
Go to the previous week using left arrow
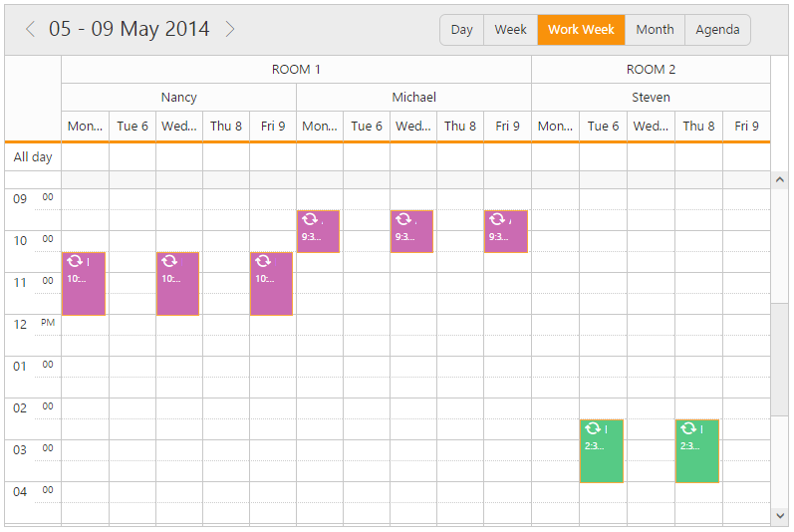30,30
